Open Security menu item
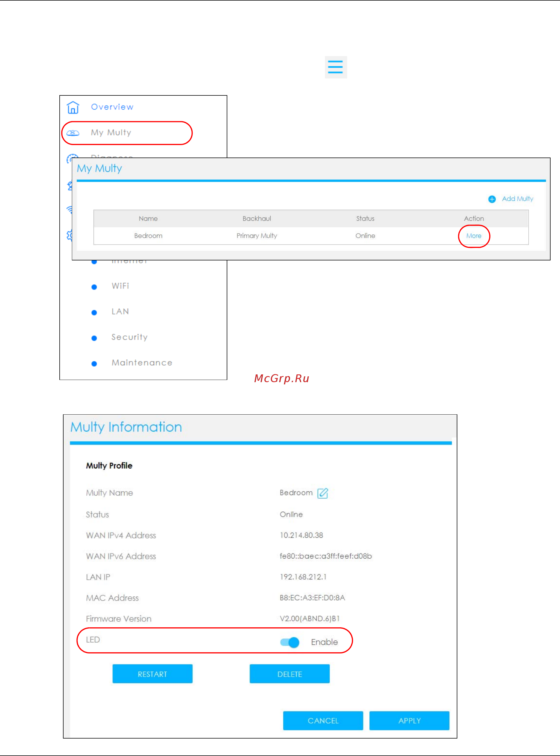This screenshot has height=756, width=560. [x=130, y=337]
